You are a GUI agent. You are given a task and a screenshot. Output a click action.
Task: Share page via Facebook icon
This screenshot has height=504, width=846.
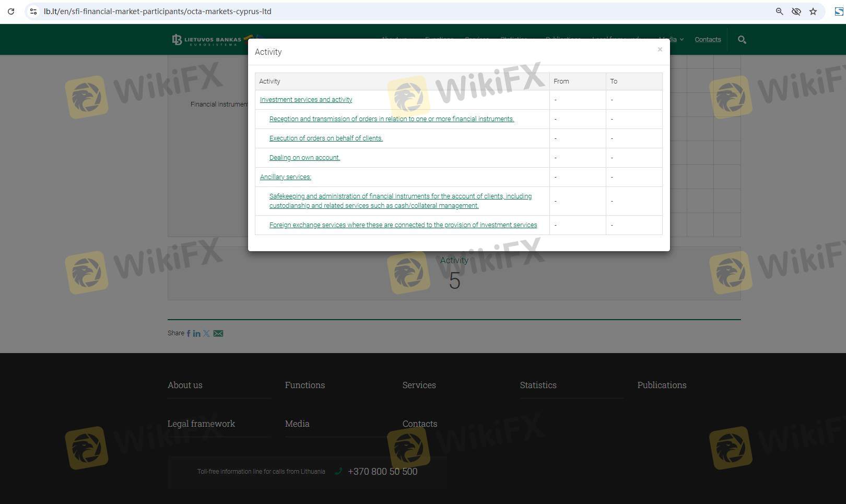tap(189, 333)
